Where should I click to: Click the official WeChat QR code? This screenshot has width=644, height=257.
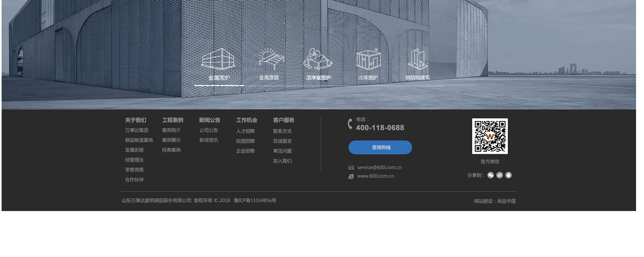[490, 136]
